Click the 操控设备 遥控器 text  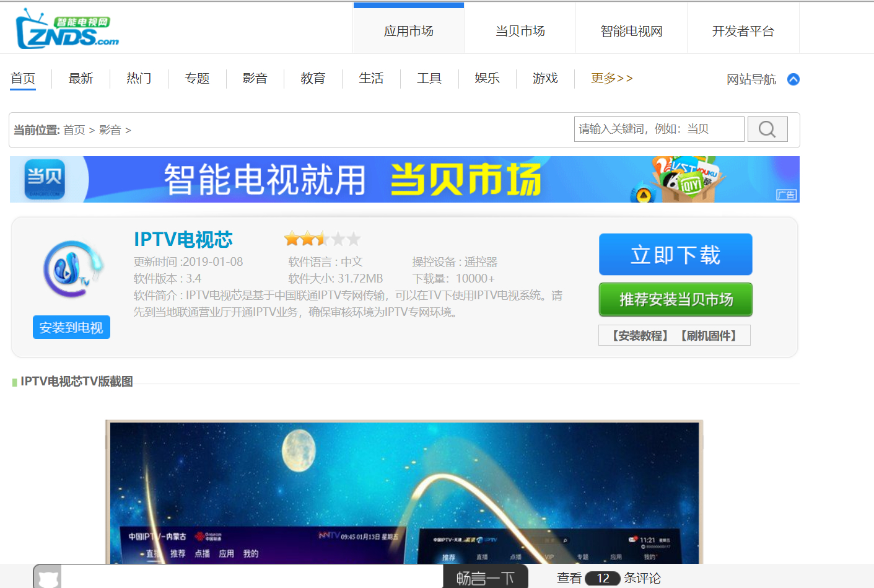click(455, 262)
